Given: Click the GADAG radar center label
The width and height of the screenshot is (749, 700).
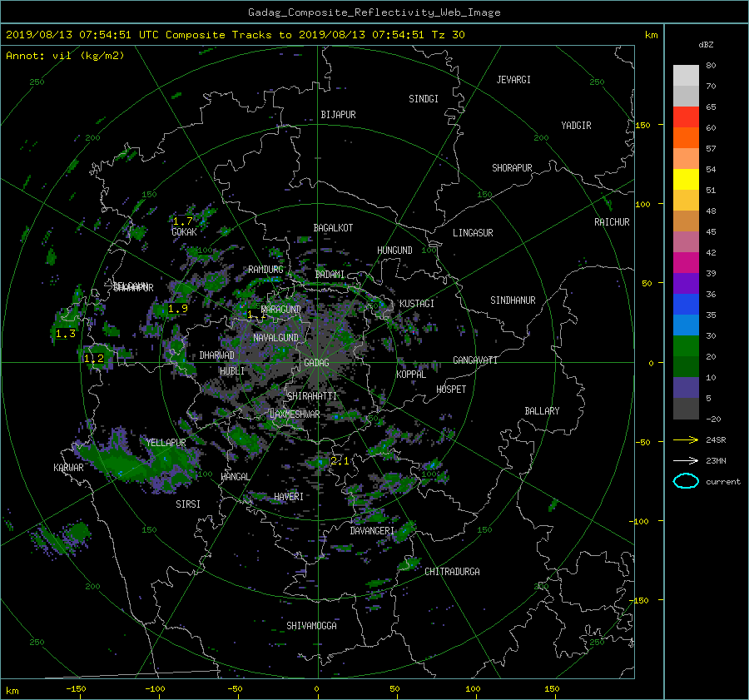Looking at the screenshot, I should pos(317,363).
